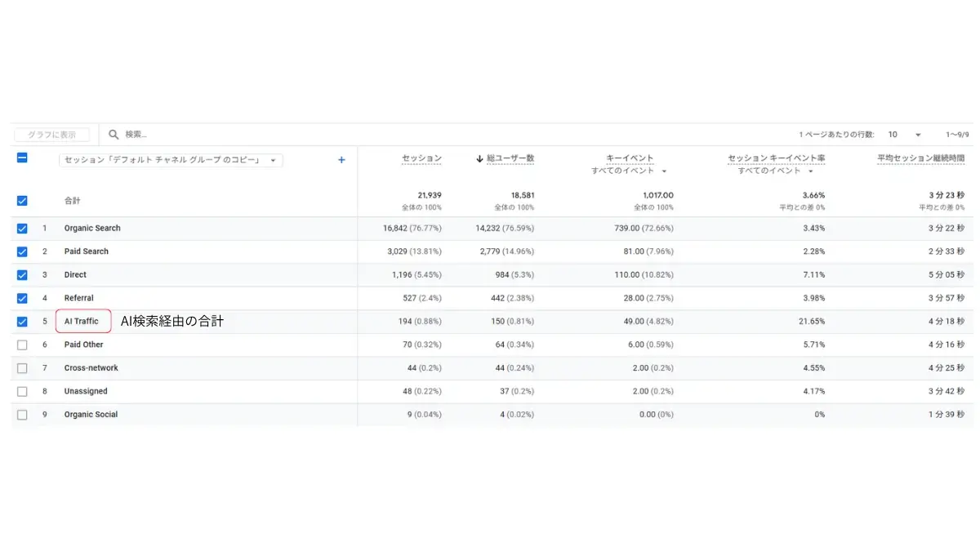The width and height of the screenshot is (980, 551).
Task: Uncheck the Organic Search row checkbox
Action: (x=22, y=229)
